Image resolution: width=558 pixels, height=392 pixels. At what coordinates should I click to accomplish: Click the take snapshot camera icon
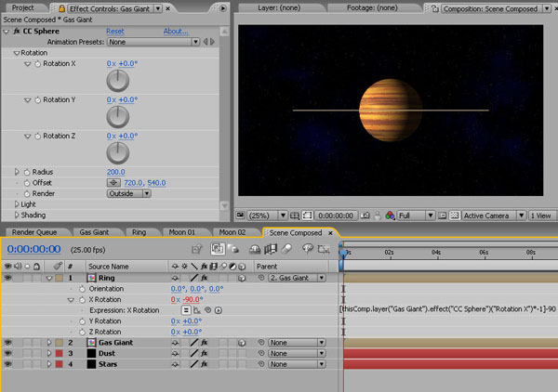[x=363, y=216]
